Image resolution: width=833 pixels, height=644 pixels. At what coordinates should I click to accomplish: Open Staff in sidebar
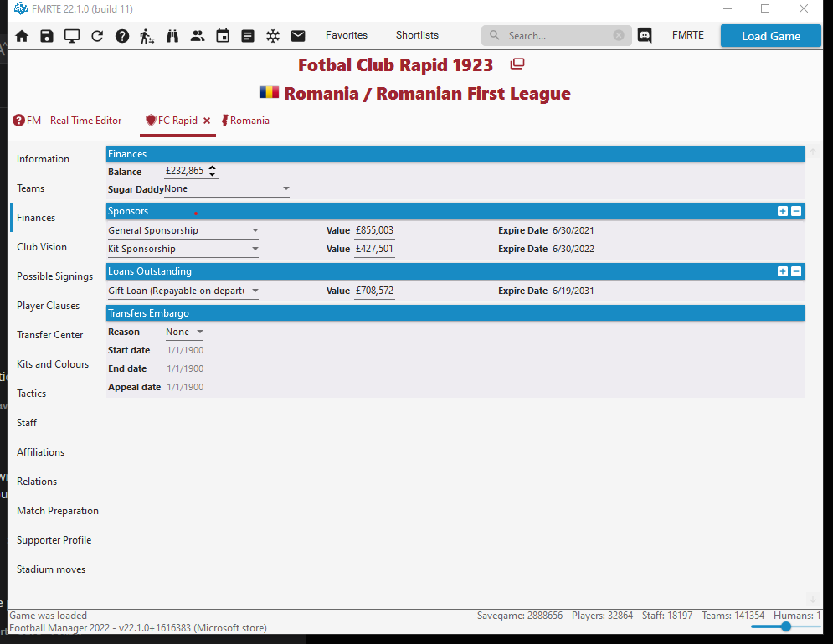(x=27, y=422)
